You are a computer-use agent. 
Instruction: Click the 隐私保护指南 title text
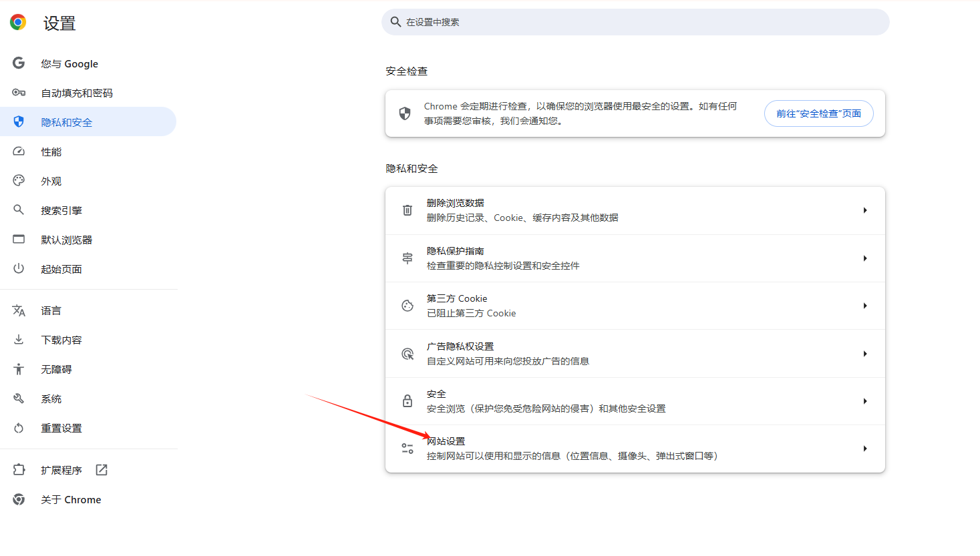tap(456, 251)
